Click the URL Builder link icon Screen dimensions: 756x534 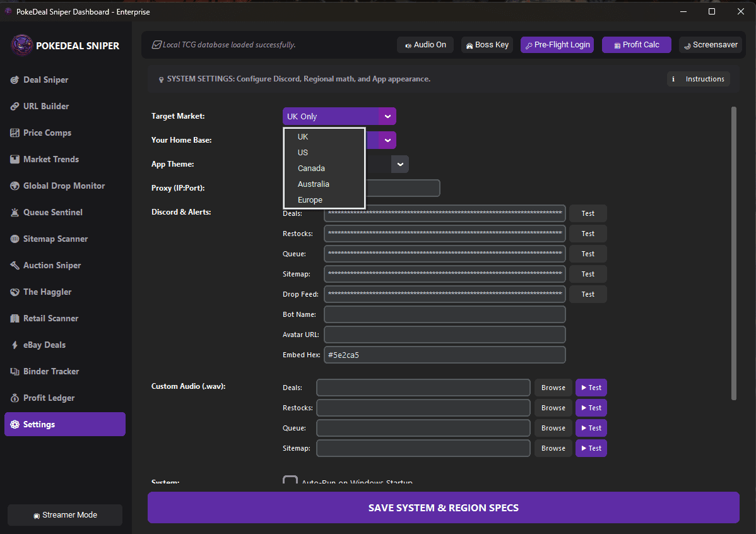pos(15,107)
